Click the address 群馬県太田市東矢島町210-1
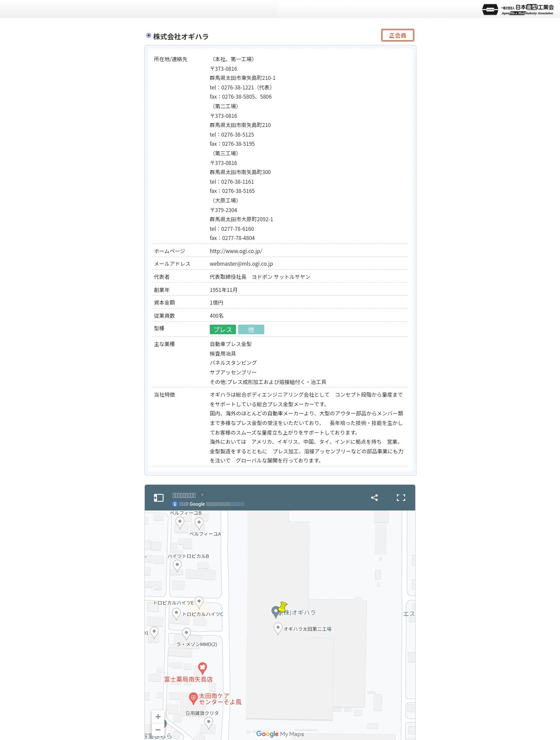The image size is (560, 740). pyautogui.click(x=242, y=78)
